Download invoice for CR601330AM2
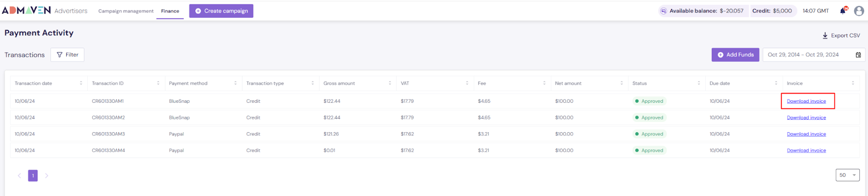The width and height of the screenshot is (868, 196). [x=806, y=117]
